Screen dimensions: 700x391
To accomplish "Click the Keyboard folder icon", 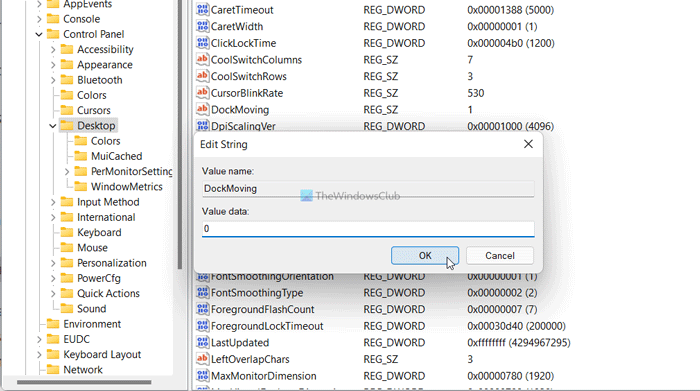I will (67, 232).
